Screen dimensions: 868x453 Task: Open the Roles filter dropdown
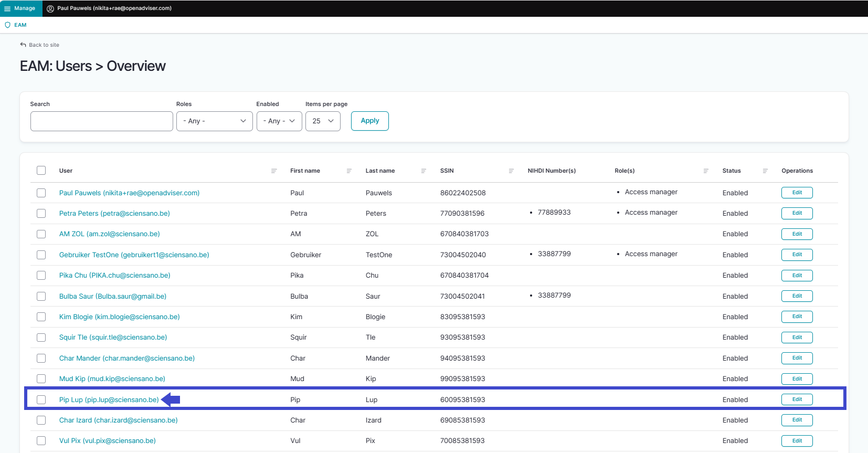[214, 121]
